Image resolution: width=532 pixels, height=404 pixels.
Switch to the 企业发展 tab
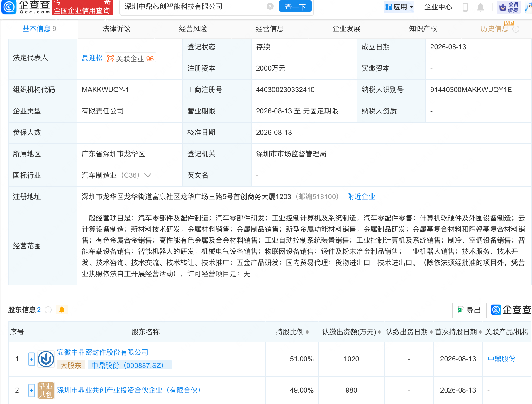346,29
